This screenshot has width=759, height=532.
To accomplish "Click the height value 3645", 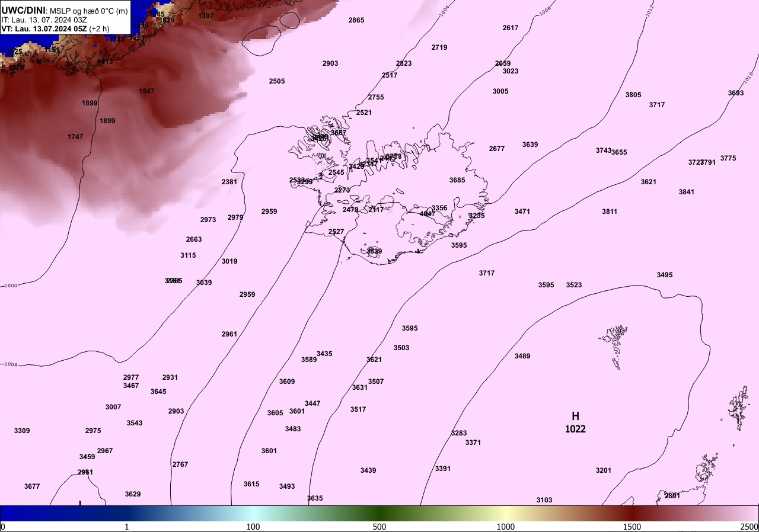I will point(158,392).
